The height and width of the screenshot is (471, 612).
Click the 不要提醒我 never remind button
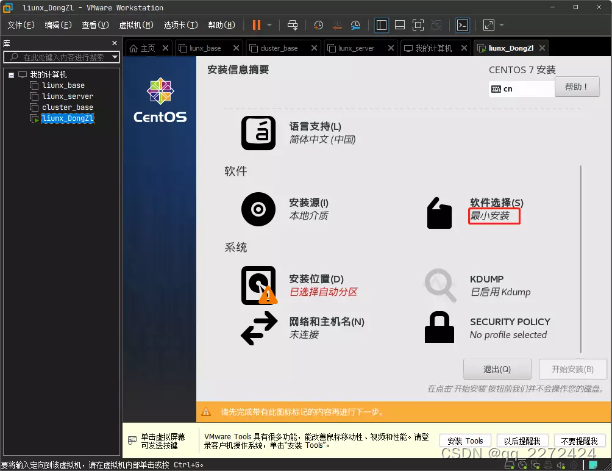tap(579, 441)
